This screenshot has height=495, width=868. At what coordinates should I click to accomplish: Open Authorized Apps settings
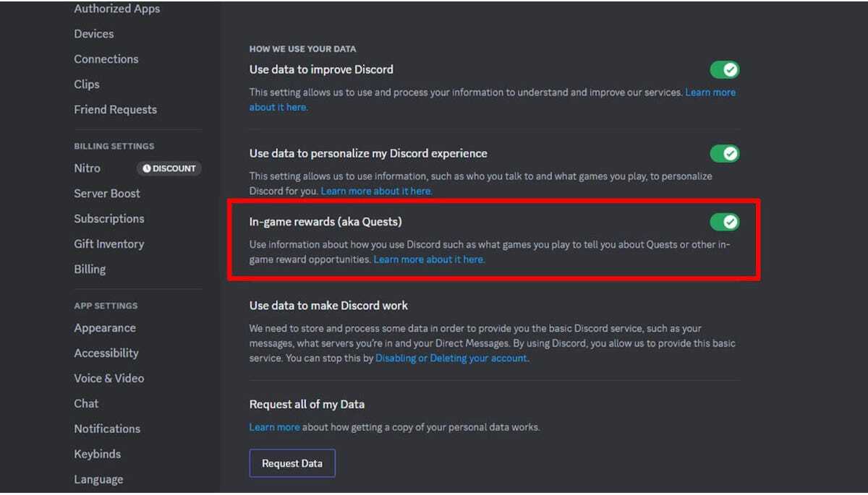click(116, 9)
